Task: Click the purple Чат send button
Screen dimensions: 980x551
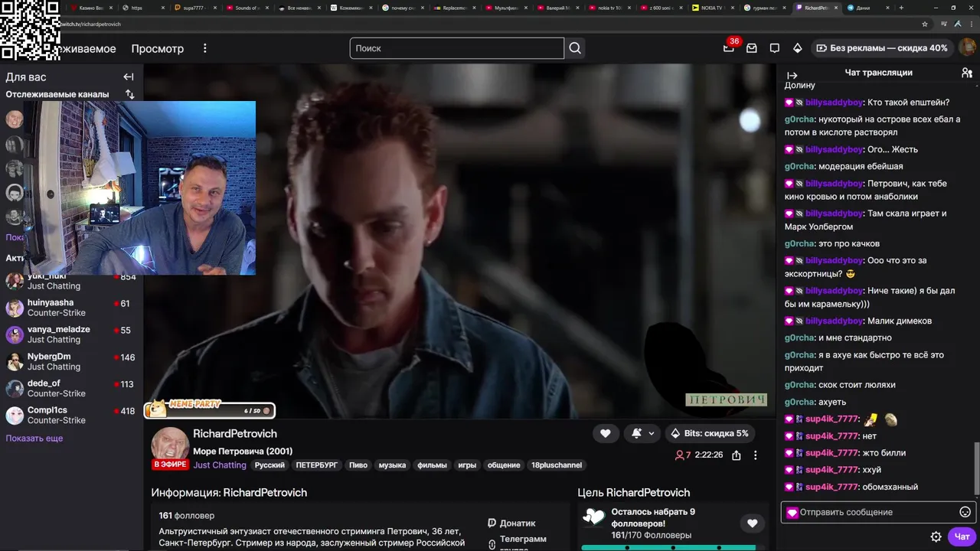Action: pyautogui.click(x=962, y=537)
